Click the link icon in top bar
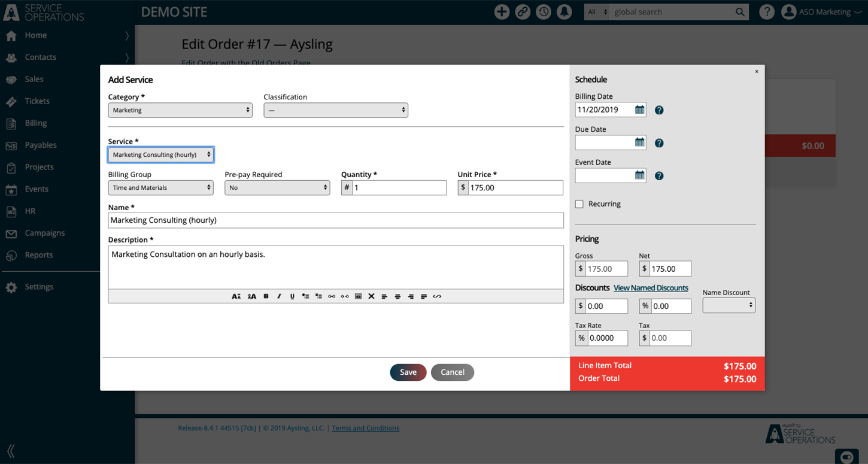868x464 pixels. pos(523,12)
